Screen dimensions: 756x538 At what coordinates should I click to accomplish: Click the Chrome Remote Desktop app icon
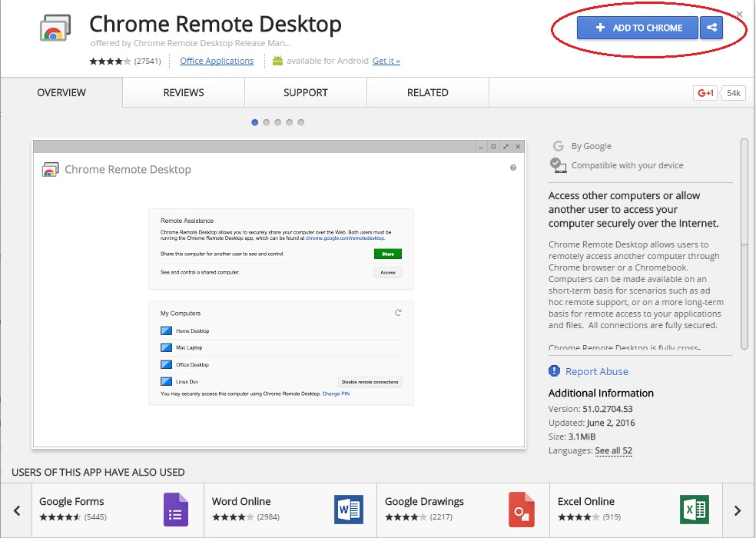coord(55,28)
